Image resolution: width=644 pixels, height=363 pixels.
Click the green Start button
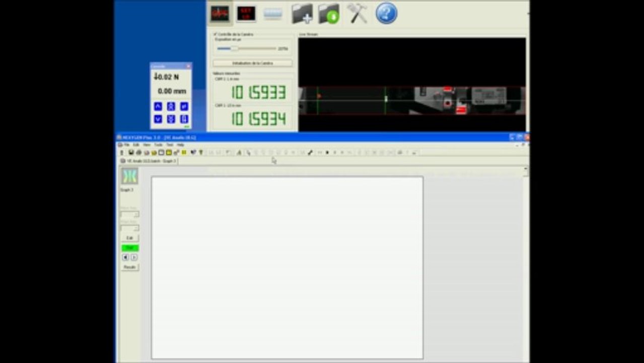(129, 248)
